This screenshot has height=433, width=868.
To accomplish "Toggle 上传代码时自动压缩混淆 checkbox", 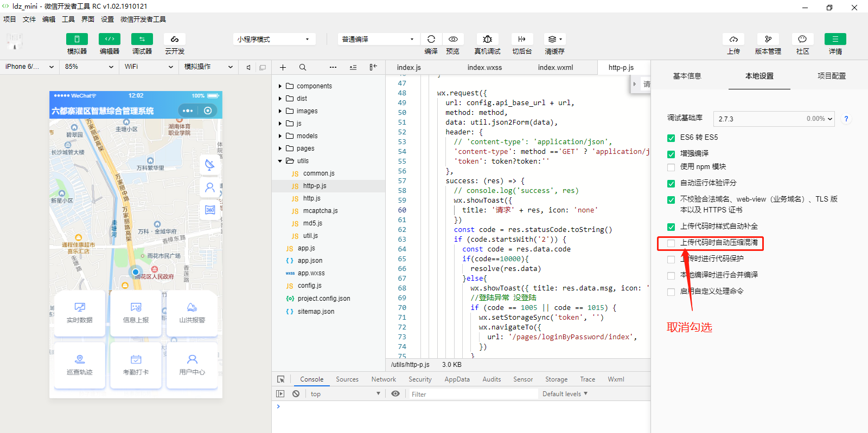I will 671,243.
